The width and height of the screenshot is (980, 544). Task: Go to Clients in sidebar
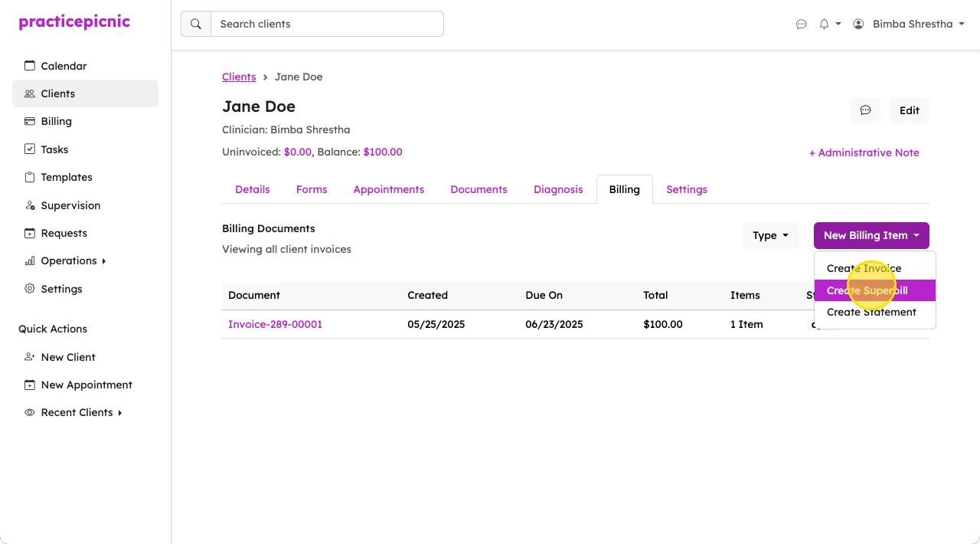pos(86,93)
